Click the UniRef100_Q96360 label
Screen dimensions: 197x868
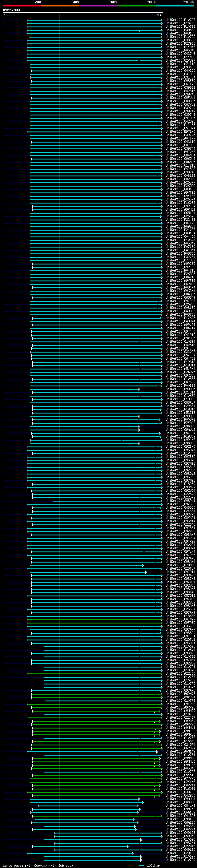coord(180,826)
